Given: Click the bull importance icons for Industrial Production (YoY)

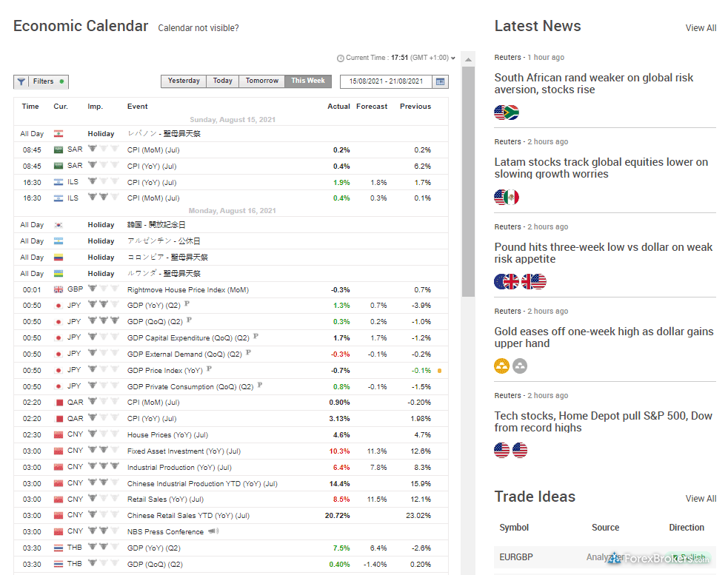Looking at the screenshot, I should tap(103, 467).
